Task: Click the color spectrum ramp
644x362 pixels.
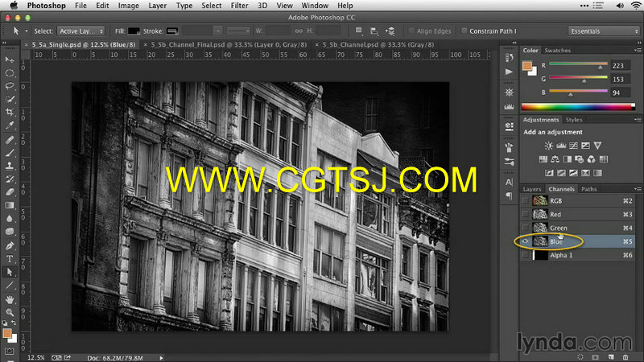Action: pyautogui.click(x=578, y=107)
